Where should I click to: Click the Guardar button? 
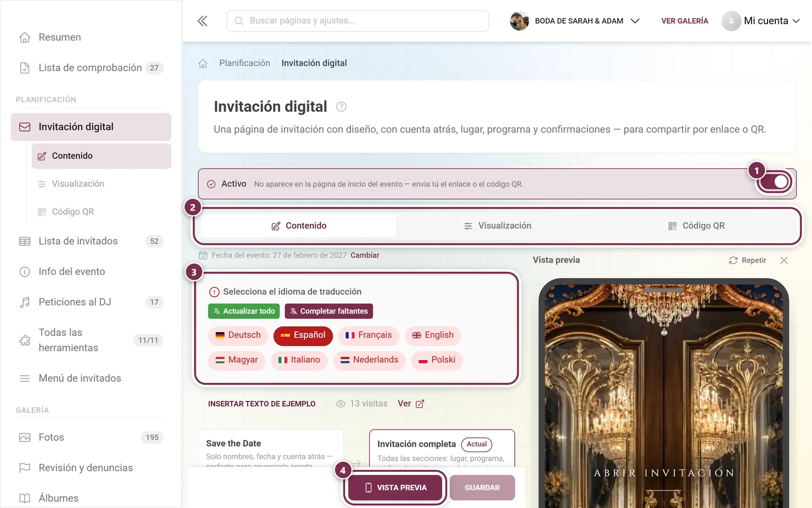pyautogui.click(x=482, y=488)
